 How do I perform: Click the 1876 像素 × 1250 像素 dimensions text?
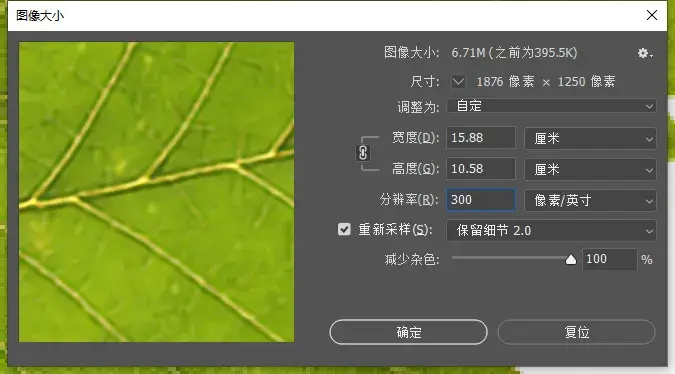(546, 81)
